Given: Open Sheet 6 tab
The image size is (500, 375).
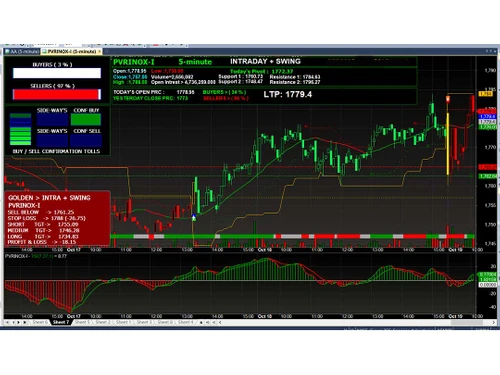Looking at the screenshot, I should pyautogui.click(x=40, y=322).
